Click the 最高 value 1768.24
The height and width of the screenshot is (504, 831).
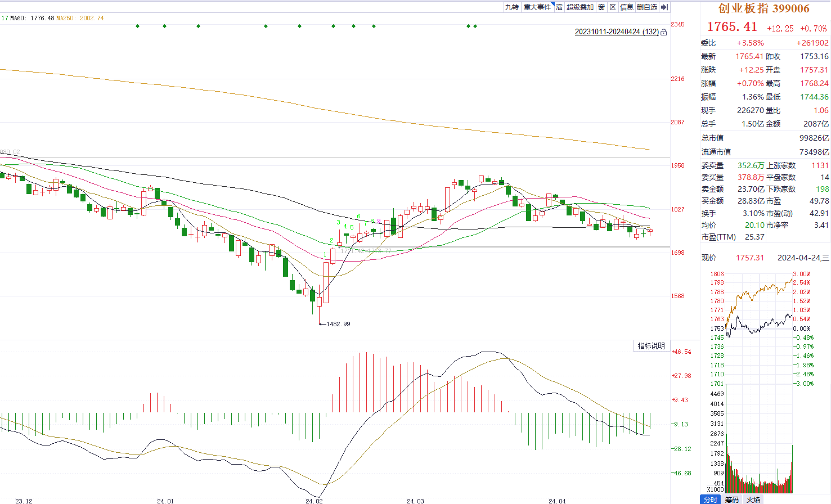[814, 83]
